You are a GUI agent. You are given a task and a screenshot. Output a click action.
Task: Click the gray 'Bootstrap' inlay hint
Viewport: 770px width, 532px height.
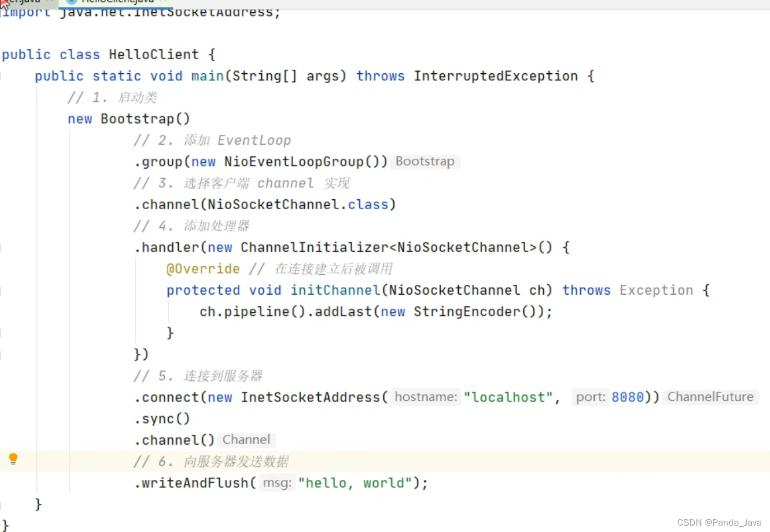[x=425, y=162]
